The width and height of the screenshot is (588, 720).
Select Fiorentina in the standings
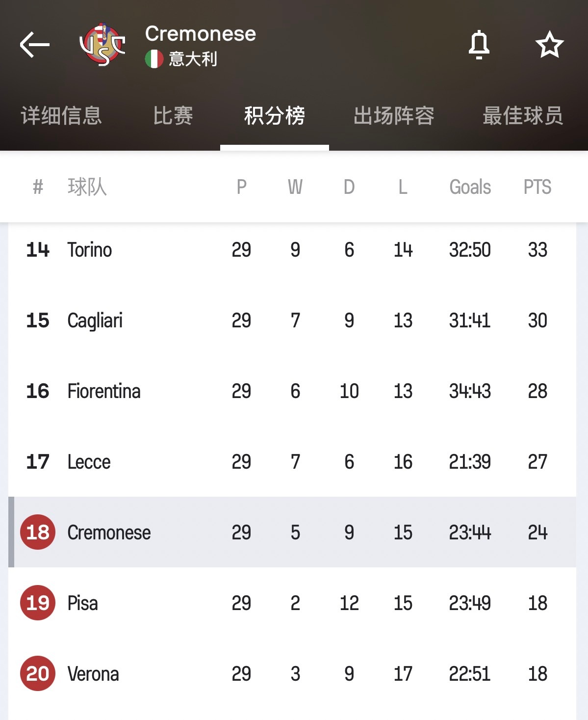point(104,391)
